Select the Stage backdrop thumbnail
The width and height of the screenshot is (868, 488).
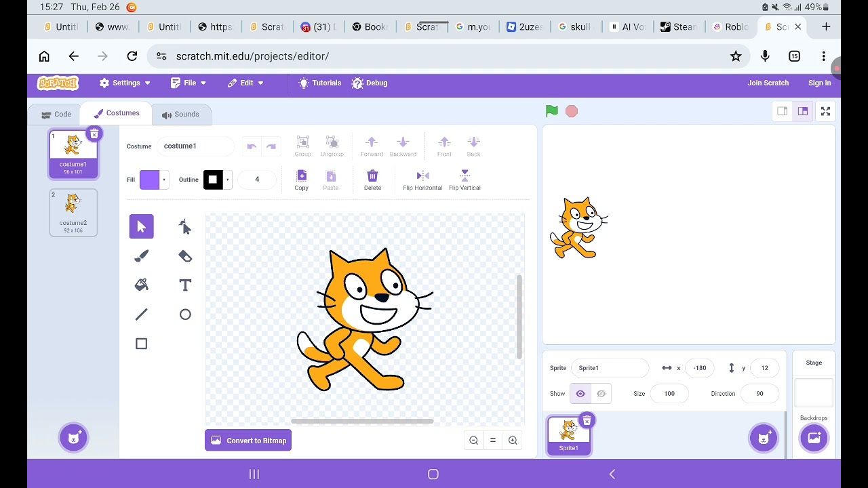click(814, 393)
